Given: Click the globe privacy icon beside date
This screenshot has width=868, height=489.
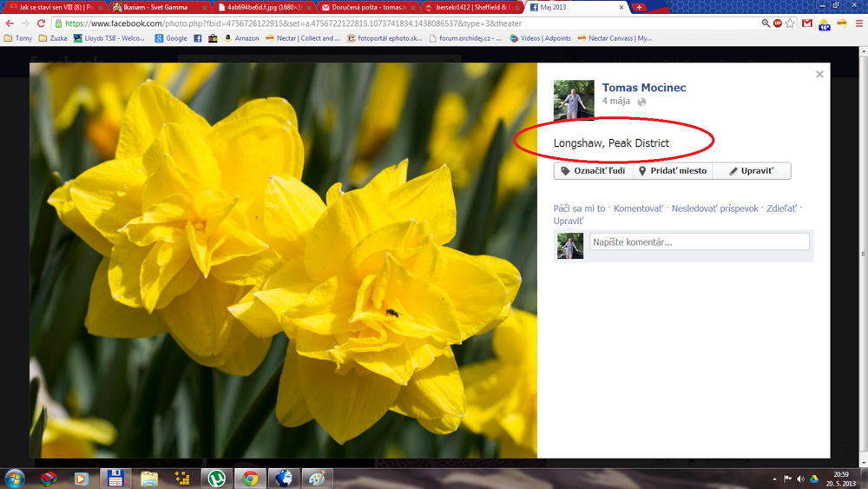Looking at the screenshot, I should [641, 102].
